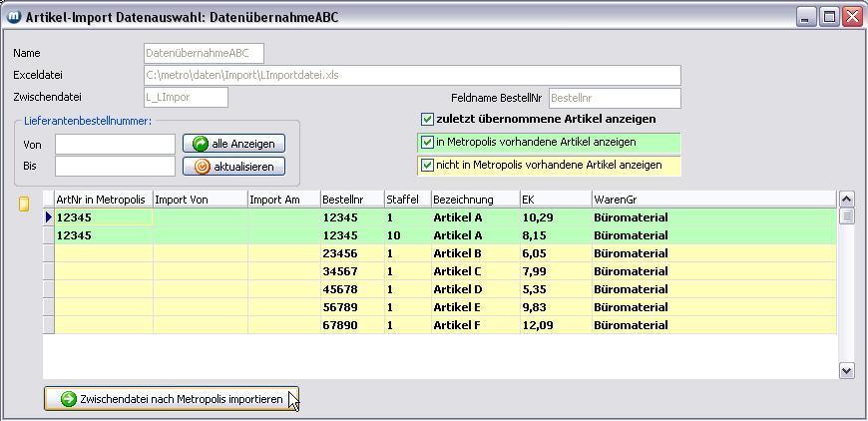Select the 'Artikel D' row in the table

pos(457,289)
